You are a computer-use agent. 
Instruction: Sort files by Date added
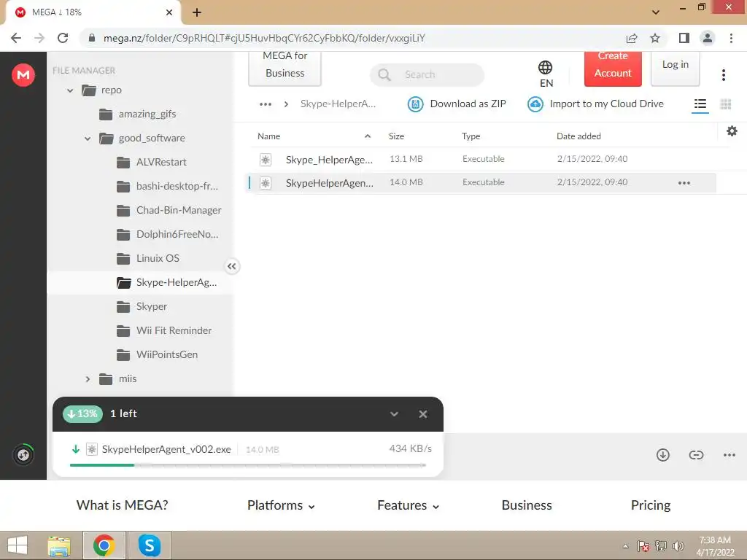point(578,136)
